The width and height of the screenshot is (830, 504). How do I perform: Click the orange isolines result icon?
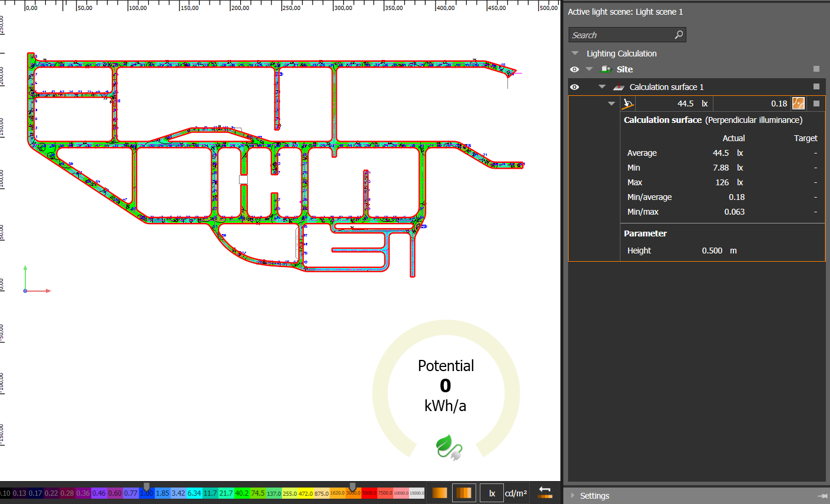(798, 104)
